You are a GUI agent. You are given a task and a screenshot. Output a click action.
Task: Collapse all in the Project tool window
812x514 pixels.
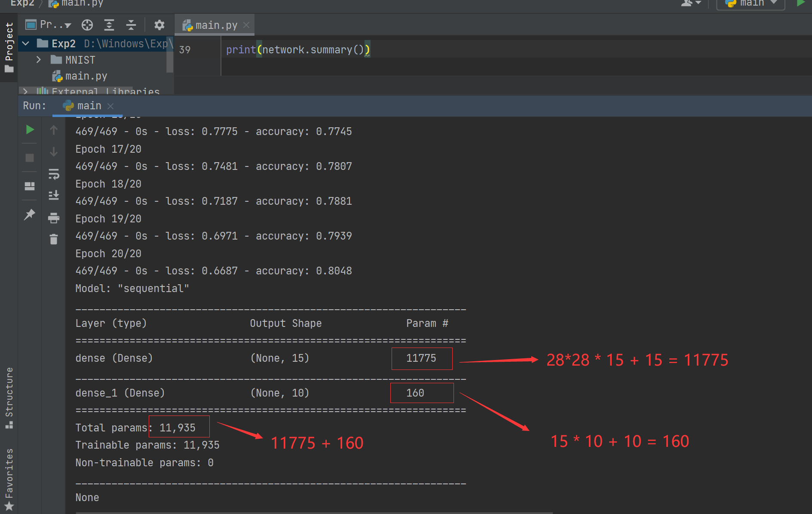[131, 25]
